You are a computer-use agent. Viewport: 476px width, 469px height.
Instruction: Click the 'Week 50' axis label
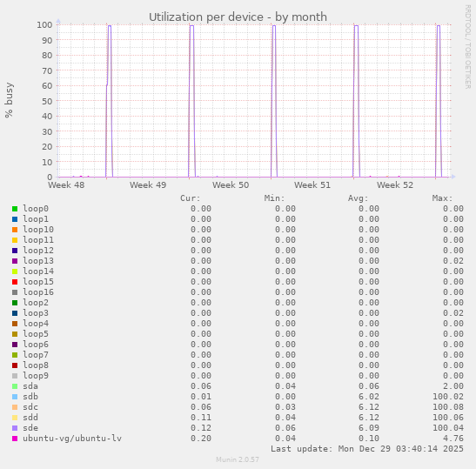(231, 184)
